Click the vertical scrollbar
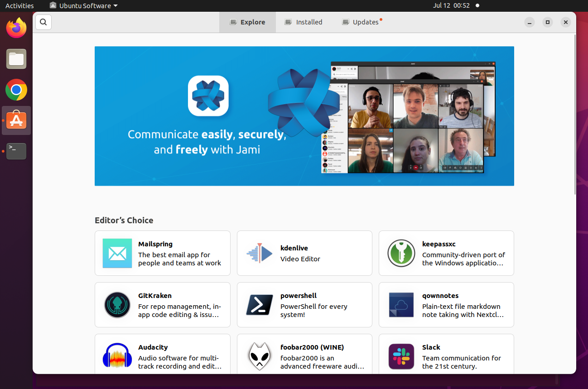Viewport: 588px width, 389px height. pos(574,114)
